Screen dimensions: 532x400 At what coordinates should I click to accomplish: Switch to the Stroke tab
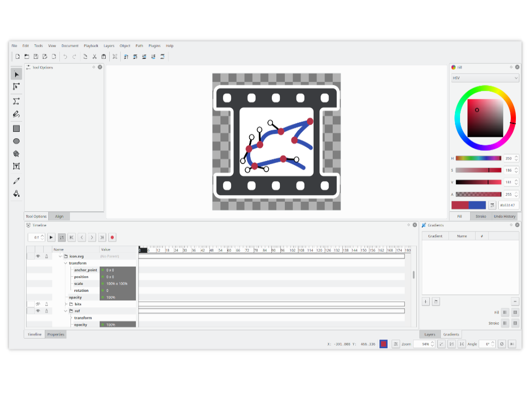[481, 216]
